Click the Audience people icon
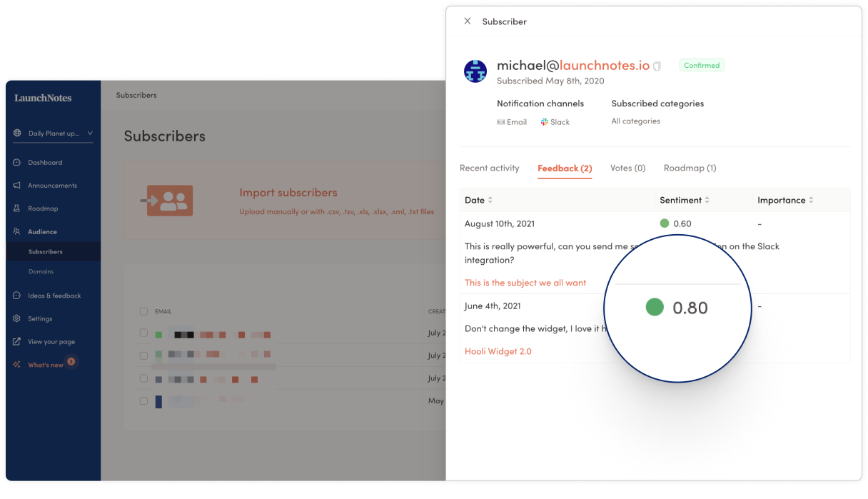The image size is (868, 499). 17,231
